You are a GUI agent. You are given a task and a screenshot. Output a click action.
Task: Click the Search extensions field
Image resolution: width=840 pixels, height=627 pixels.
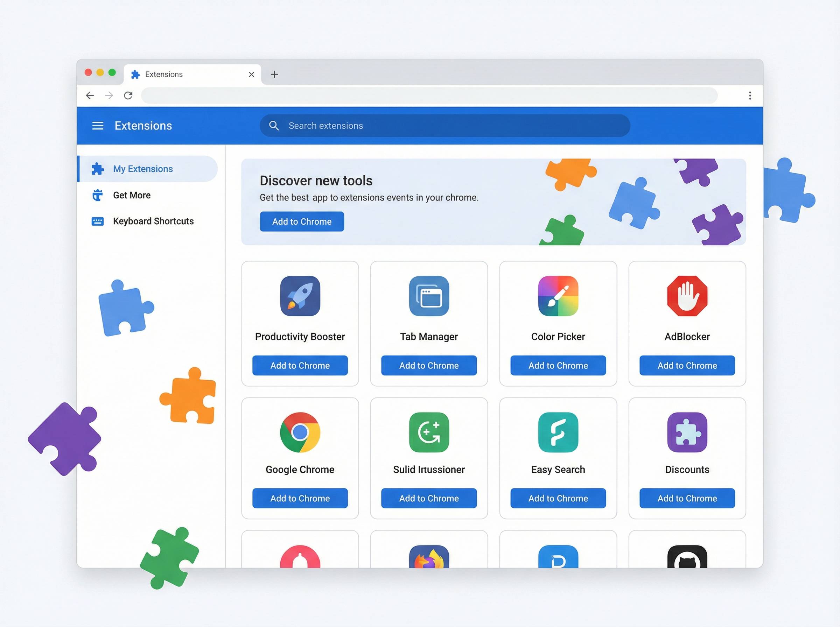tap(444, 126)
